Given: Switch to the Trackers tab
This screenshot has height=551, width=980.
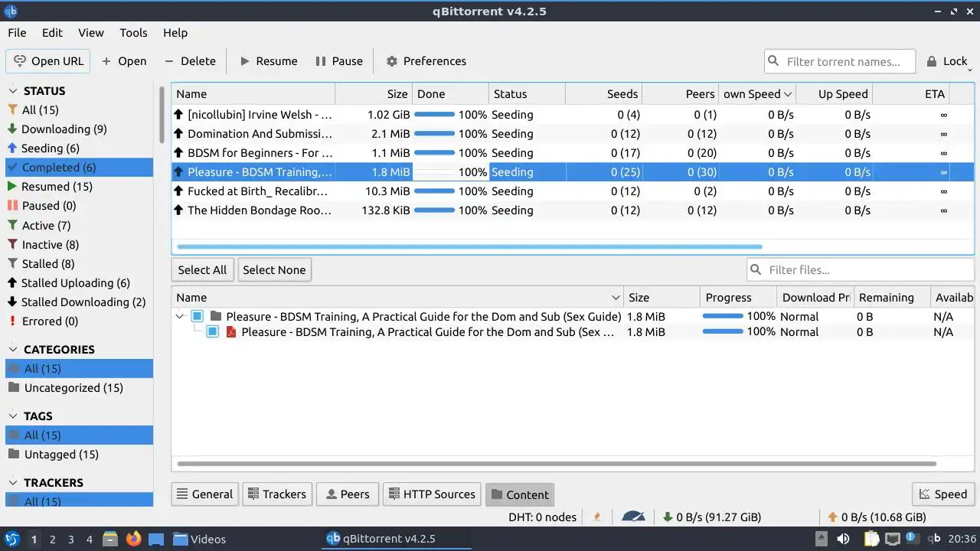Looking at the screenshot, I should point(276,494).
